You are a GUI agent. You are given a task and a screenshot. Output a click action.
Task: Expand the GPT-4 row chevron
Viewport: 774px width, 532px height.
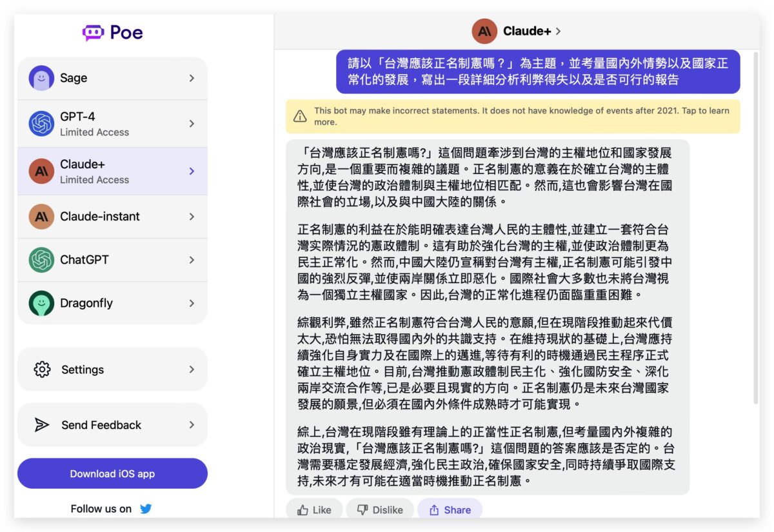point(192,123)
